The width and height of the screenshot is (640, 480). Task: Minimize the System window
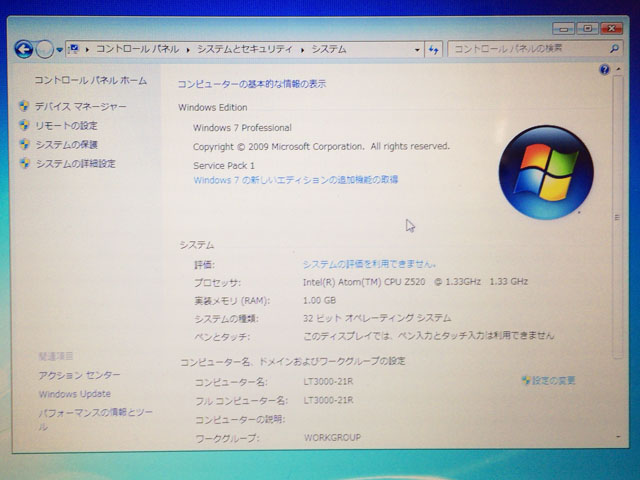pyautogui.click(x=563, y=29)
